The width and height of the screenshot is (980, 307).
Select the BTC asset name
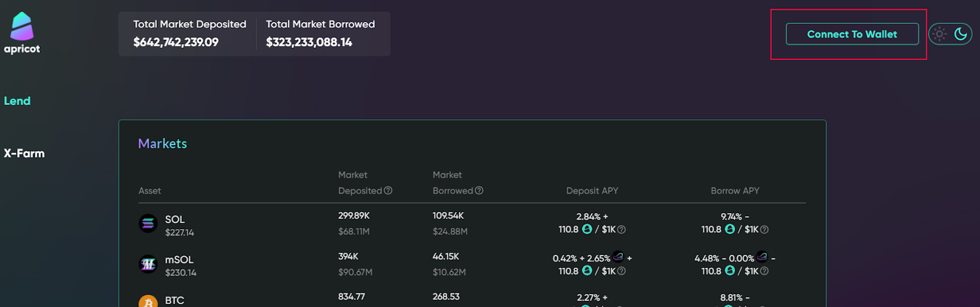coord(175,300)
